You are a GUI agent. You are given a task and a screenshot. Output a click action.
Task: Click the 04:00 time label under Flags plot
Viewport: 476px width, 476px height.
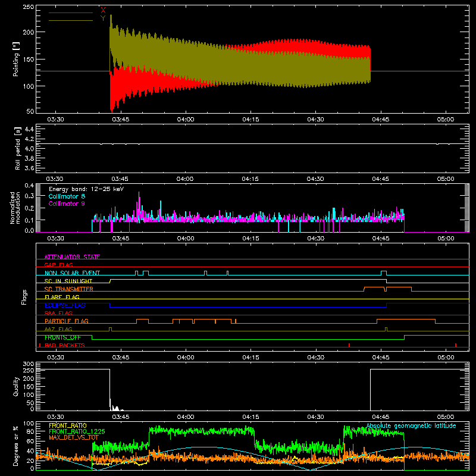186,358
